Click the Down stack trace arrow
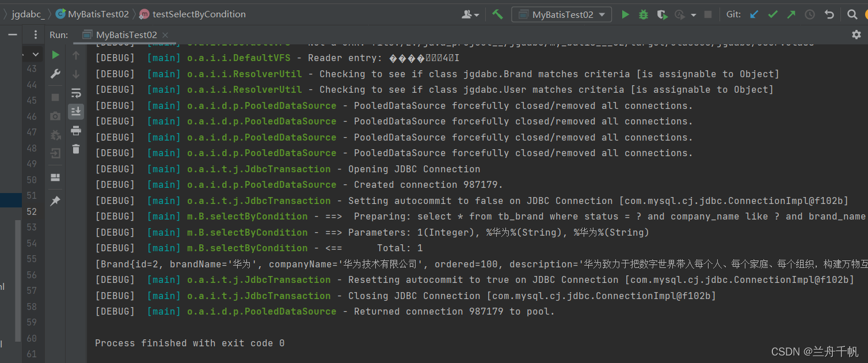This screenshot has height=363, width=868. pos(76,74)
